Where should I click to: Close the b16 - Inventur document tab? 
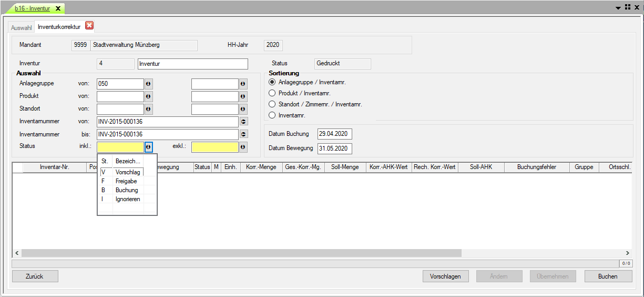(x=58, y=8)
